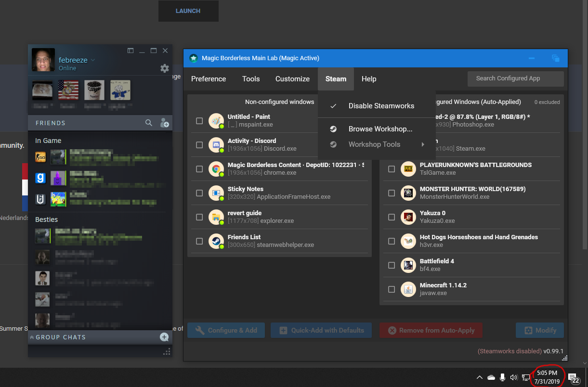Click the American flag favorite friend avatar
Viewport: 588px width, 387px height.
(68, 90)
